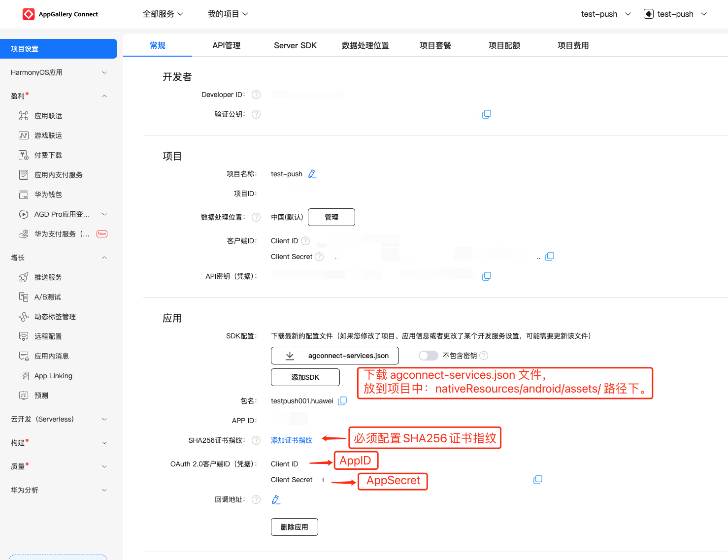
Task: Edit the 回调地址 callback URL
Action: [276, 499]
